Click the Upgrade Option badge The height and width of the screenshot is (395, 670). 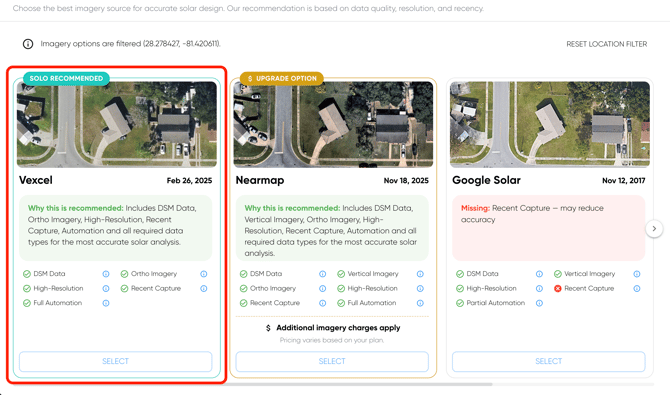[x=282, y=79]
